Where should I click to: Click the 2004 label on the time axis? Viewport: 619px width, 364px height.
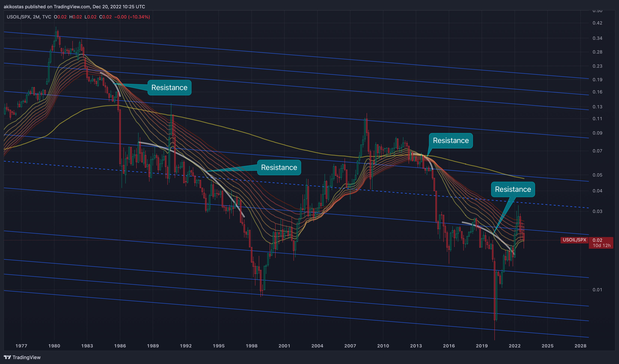317,346
